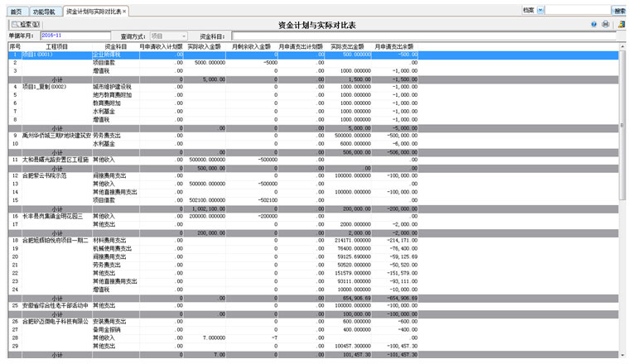The image size is (637, 364).
Task: Switch to the 首页 tab
Action: [x=15, y=12]
